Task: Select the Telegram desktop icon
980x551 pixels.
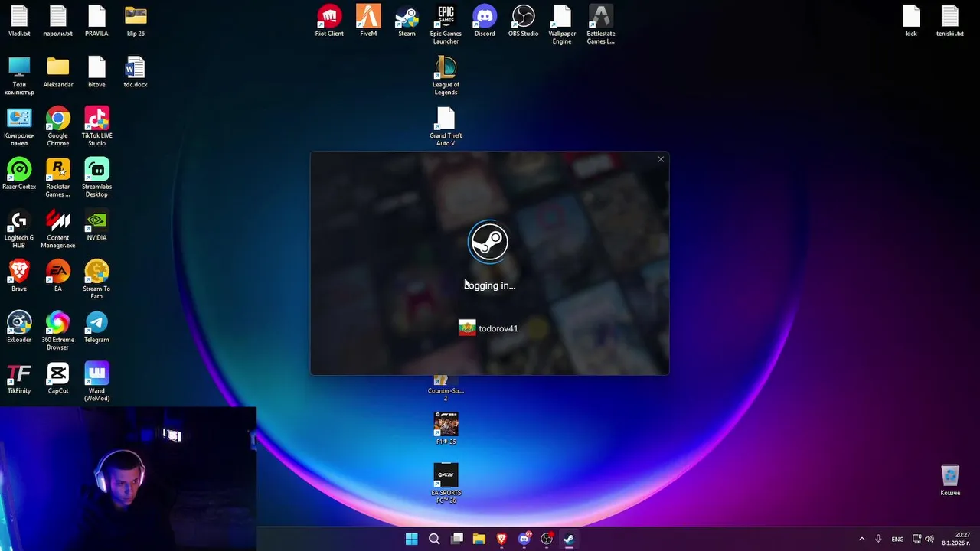Action: tap(96, 327)
